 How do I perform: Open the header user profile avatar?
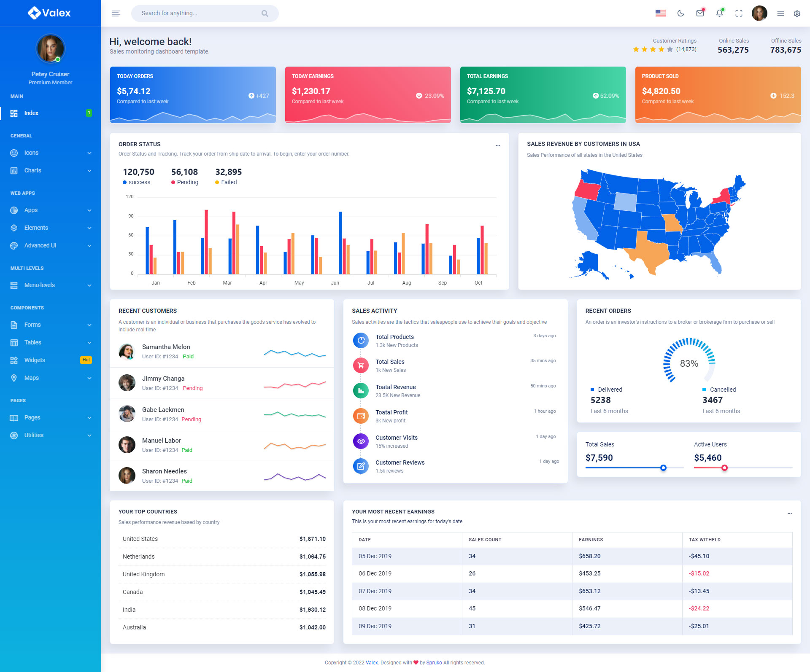point(759,13)
